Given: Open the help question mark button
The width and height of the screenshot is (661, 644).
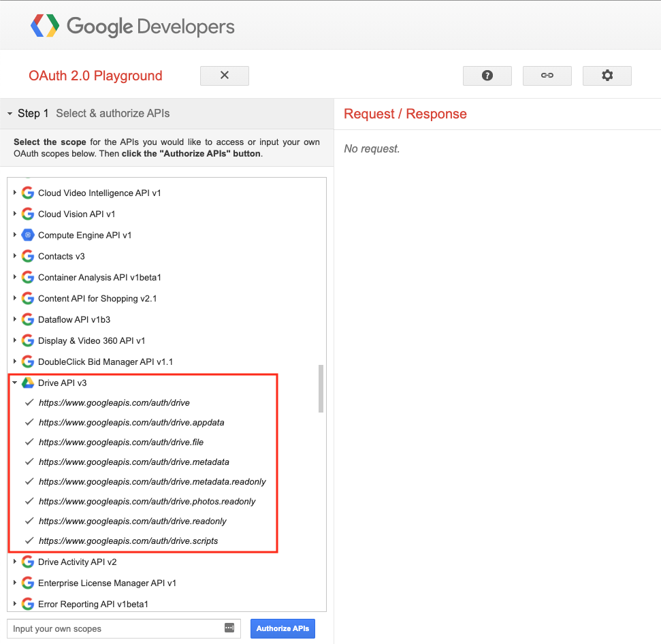Looking at the screenshot, I should (487, 76).
